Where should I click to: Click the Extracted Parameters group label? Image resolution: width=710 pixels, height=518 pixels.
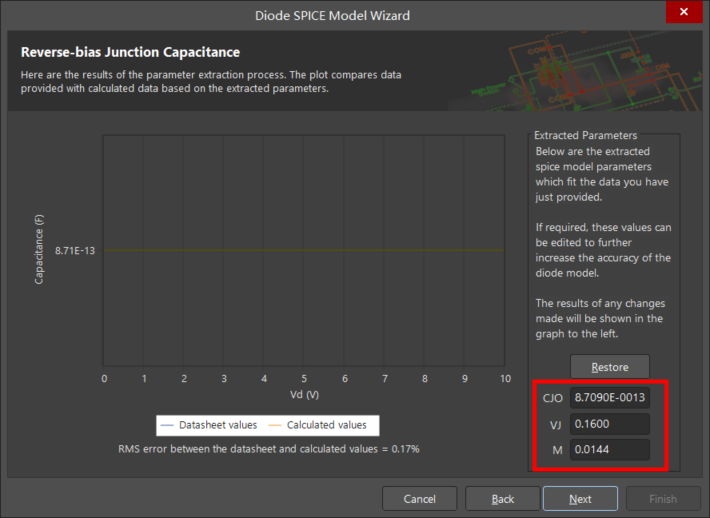(585, 135)
